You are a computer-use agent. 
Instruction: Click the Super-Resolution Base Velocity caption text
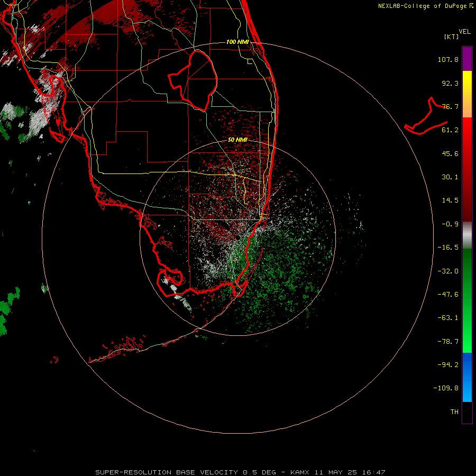coord(240,472)
